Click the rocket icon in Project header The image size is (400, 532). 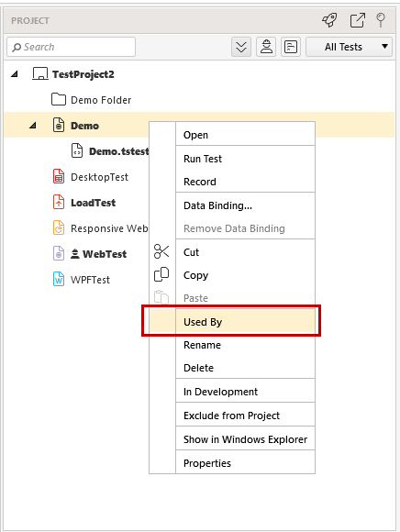coord(329,20)
